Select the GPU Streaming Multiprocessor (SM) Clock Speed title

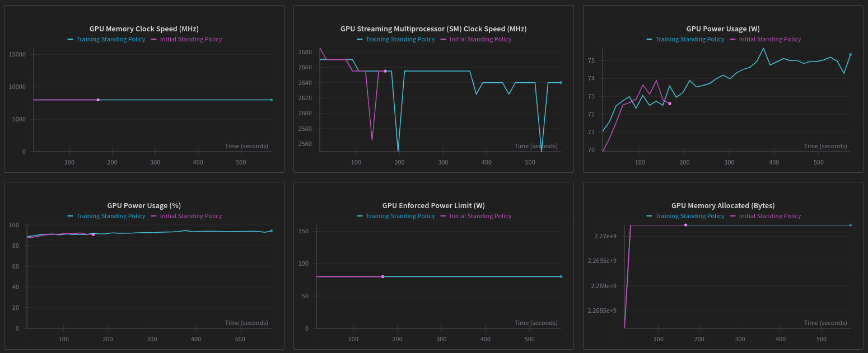click(x=433, y=29)
